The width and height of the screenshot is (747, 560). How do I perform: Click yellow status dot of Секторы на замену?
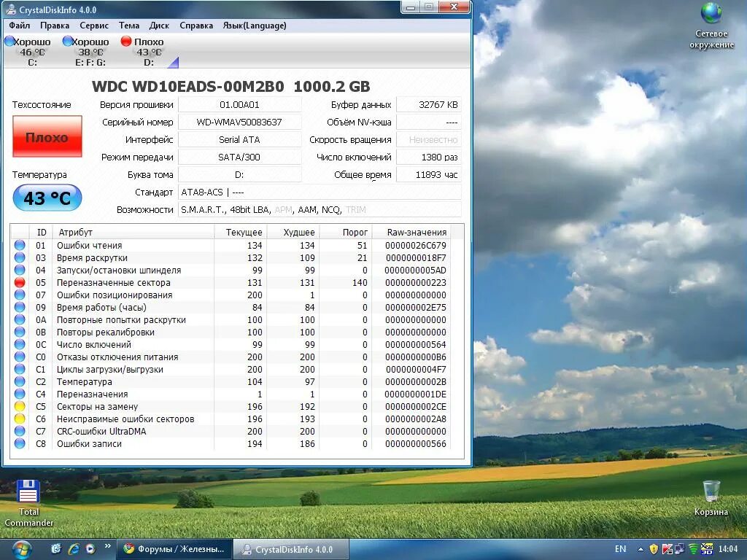tap(20, 406)
